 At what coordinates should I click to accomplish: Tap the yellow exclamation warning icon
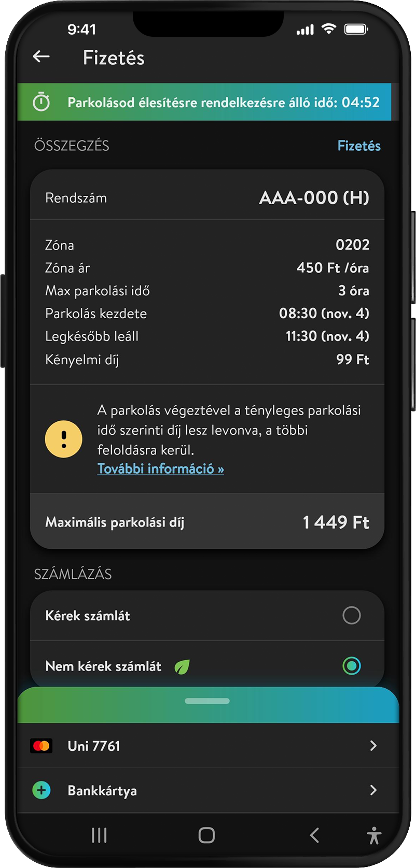[64, 439]
